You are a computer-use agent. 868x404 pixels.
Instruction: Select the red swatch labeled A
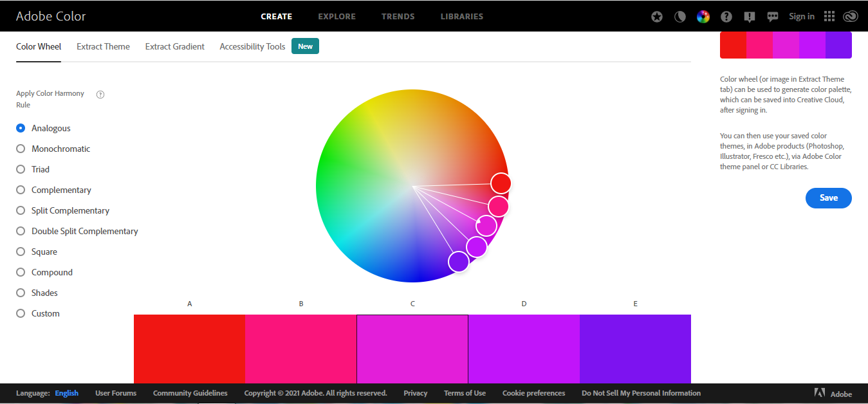(189, 348)
